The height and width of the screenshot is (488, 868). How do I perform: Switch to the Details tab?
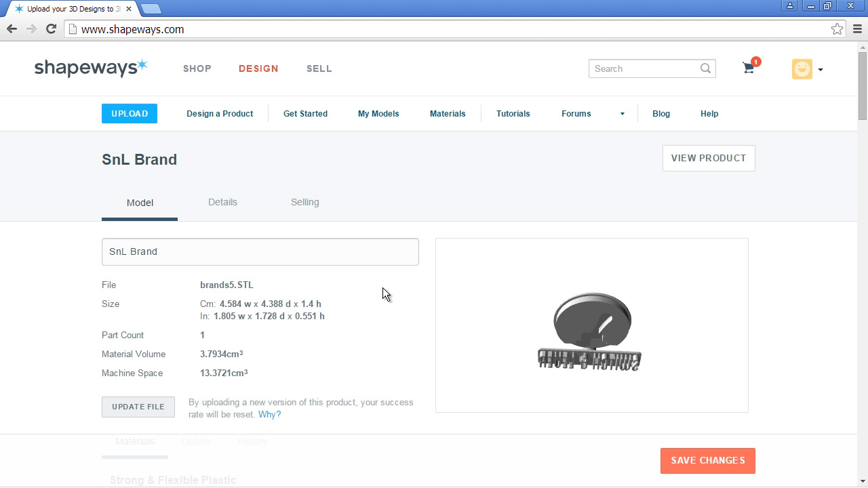pos(222,202)
